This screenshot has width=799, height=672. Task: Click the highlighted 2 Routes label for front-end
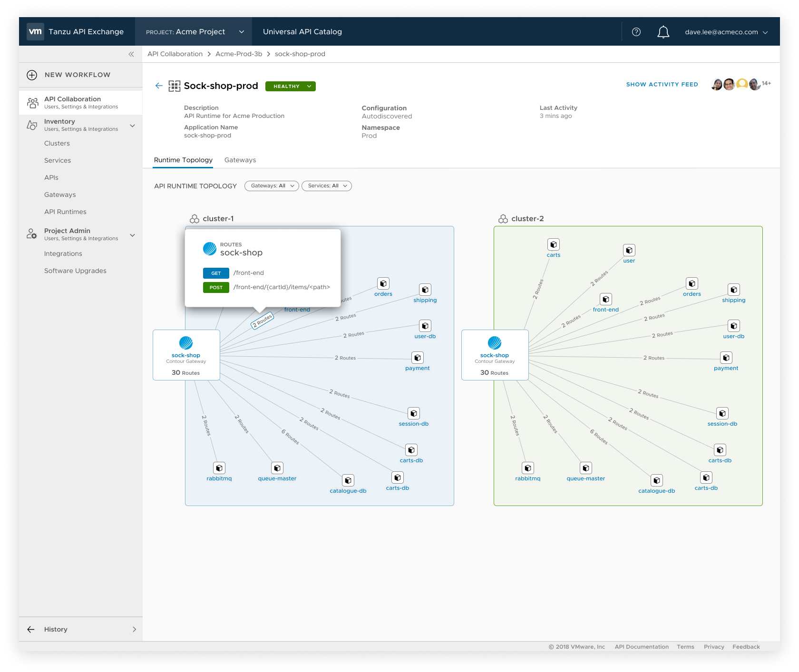[262, 321]
